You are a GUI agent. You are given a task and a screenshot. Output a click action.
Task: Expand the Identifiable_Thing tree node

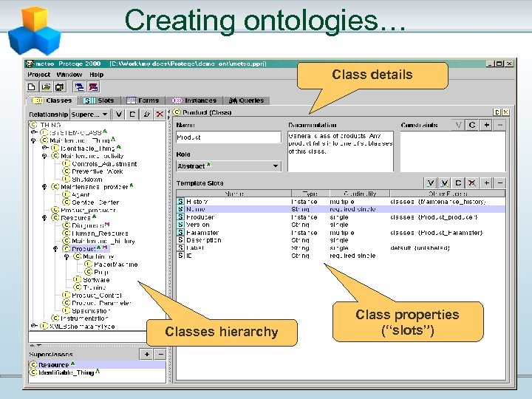pos(45,148)
